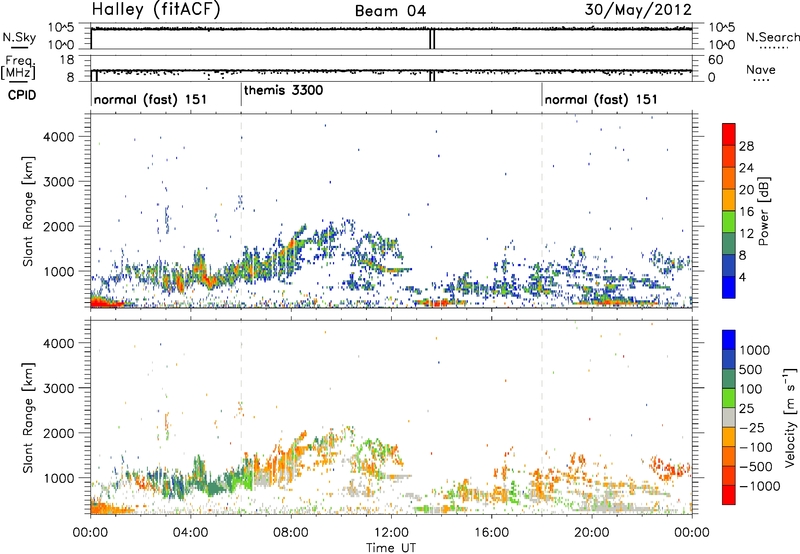Click the "Velocity [m s-1]" colorbar title
Image resolution: width=800 pixels, height=554 pixels.
click(790, 417)
